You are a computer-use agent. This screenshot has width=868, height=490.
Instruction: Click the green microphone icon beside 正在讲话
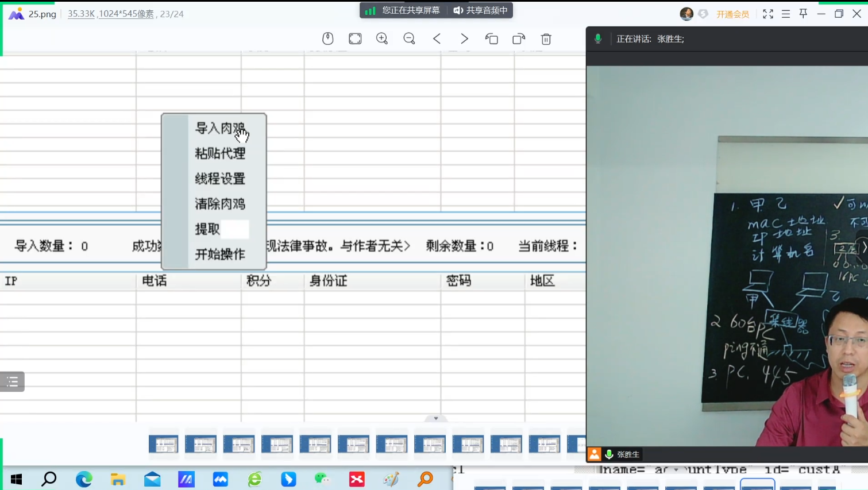click(x=598, y=38)
